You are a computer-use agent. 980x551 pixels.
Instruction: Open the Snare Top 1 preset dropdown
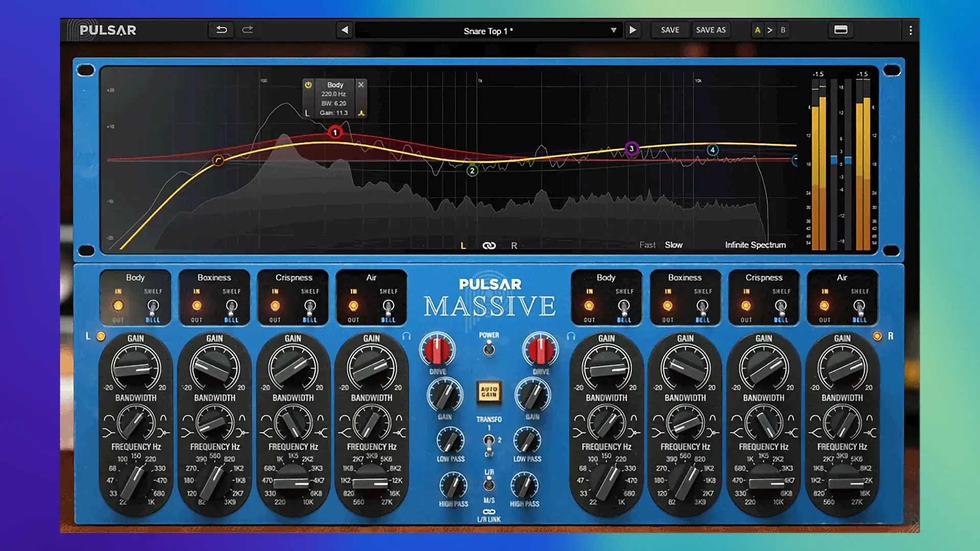488,31
